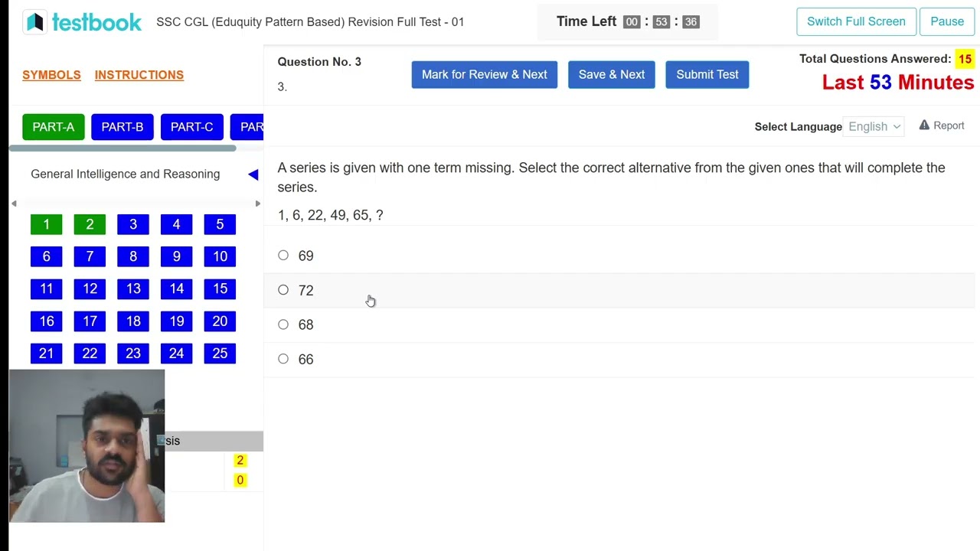
Task: Click the Testbook logo icon
Action: (x=35, y=22)
